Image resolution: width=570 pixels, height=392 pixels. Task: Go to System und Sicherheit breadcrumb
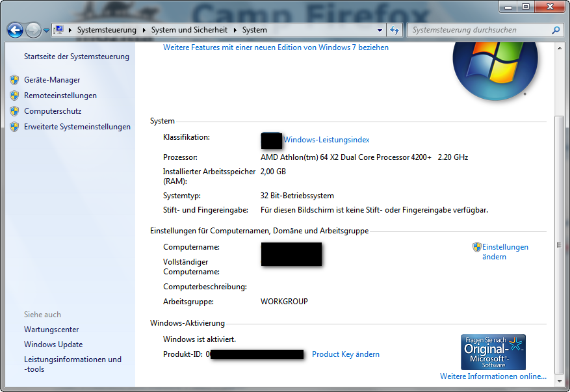[189, 30]
